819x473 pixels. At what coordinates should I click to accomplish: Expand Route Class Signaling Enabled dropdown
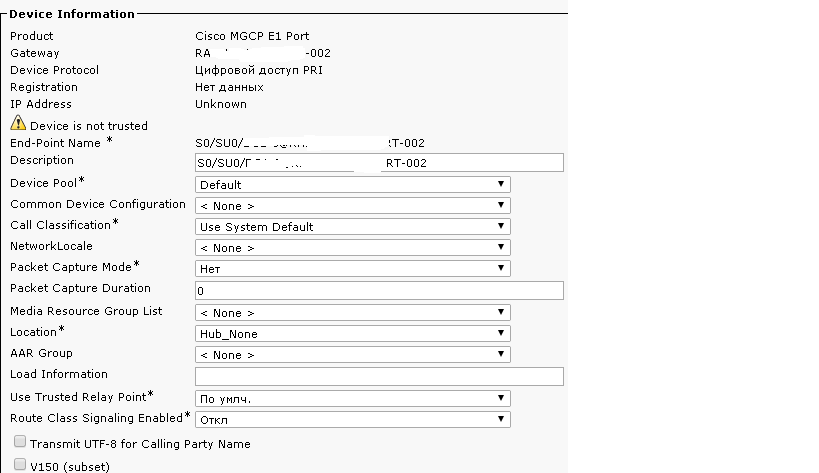[x=353, y=419]
